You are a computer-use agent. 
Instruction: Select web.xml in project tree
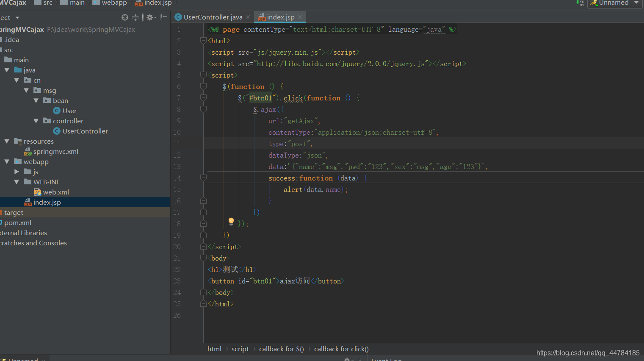pos(56,192)
